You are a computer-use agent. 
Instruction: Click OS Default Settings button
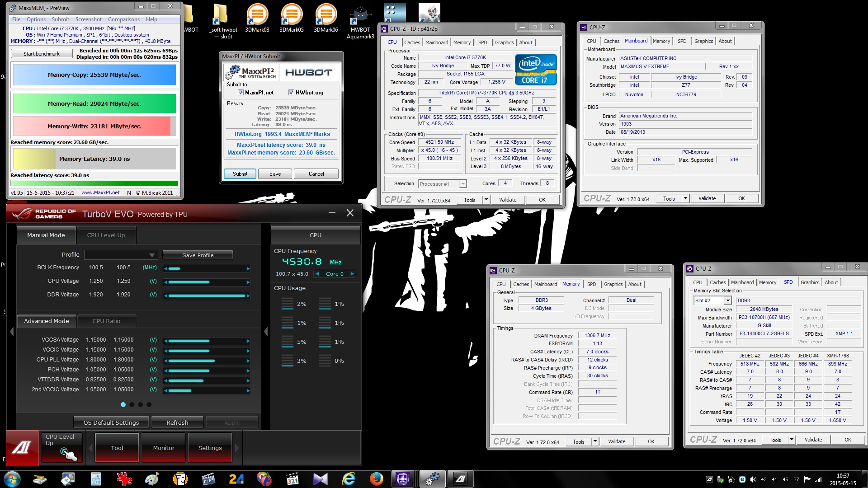pos(111,422)
